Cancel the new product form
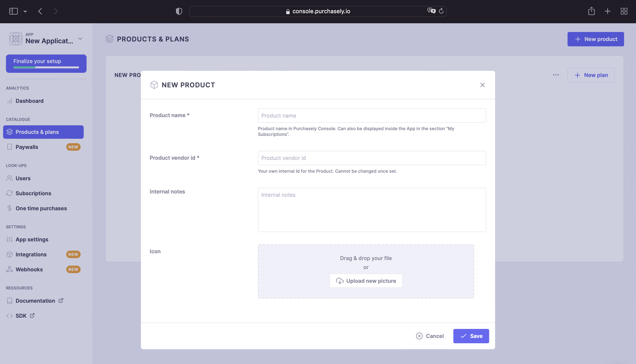636x364 pixels. (430, 336)
